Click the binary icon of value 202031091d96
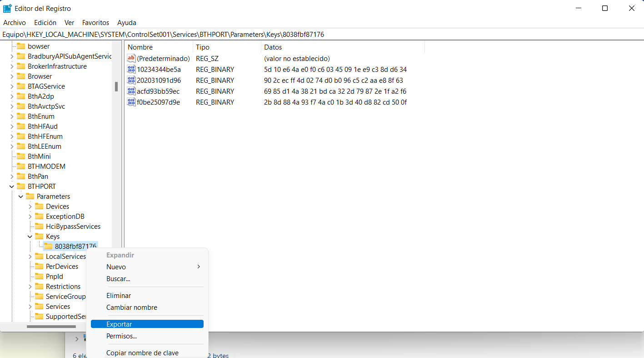 131,81
